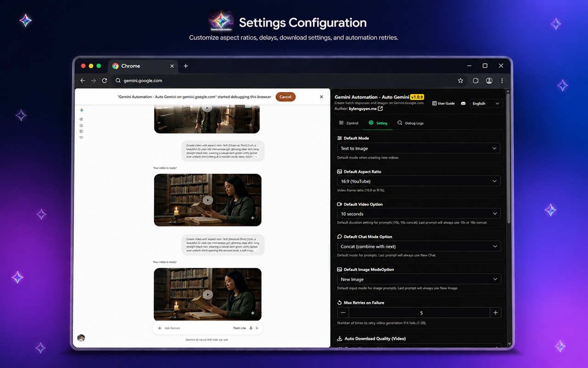Select the Setting tab

point(378,123)
